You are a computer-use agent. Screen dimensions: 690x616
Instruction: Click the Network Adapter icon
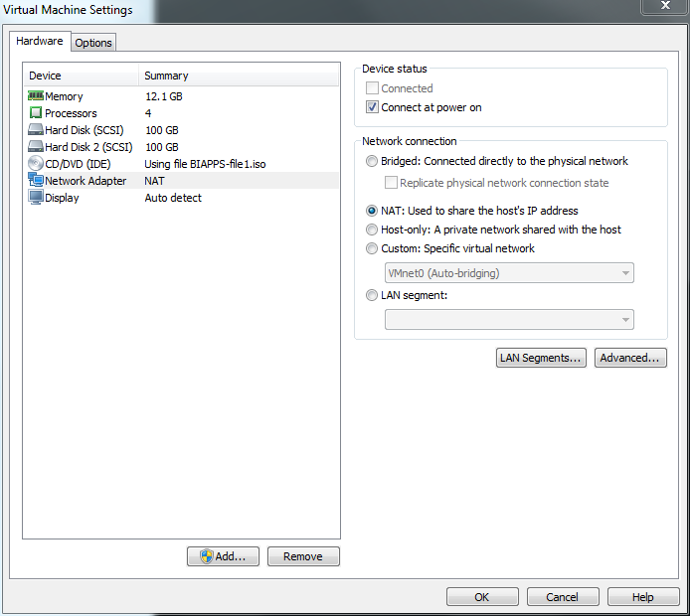point(36,180)
